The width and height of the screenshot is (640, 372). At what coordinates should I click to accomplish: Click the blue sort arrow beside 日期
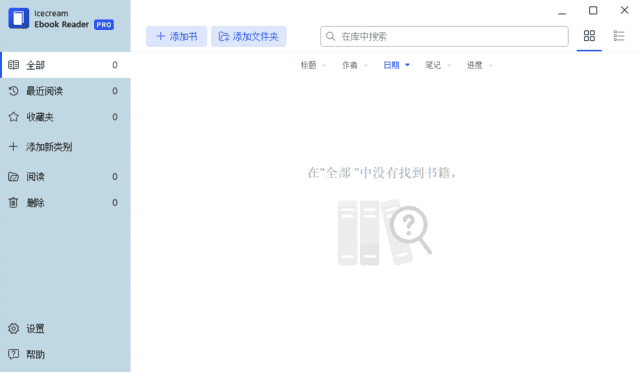pyautogui.click(x=407, y=65)
